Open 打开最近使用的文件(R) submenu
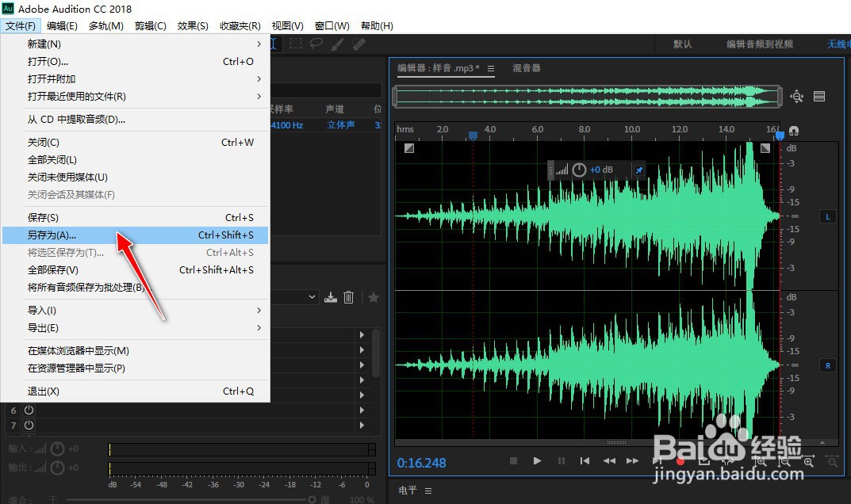This screenshot has width=851, height=504. [136, 96]
